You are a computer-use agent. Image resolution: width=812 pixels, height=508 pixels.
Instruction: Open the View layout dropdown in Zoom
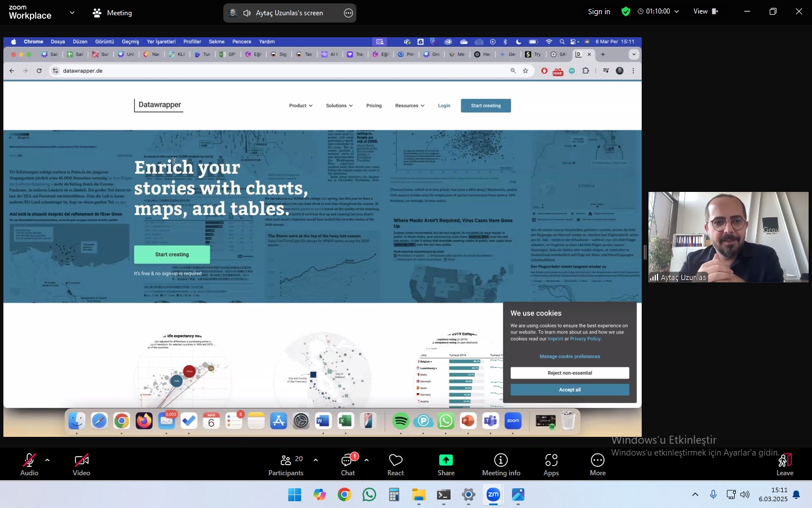pyautogui.click(x=705, y=11)
